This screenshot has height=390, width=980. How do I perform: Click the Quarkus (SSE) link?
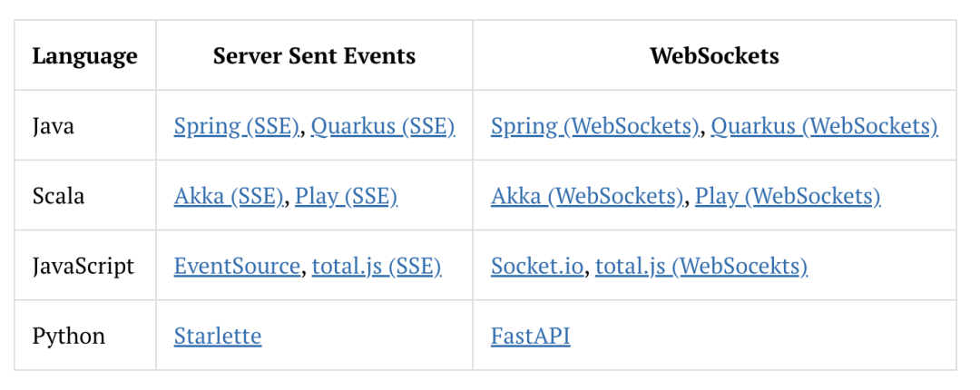tap(383, 126)
